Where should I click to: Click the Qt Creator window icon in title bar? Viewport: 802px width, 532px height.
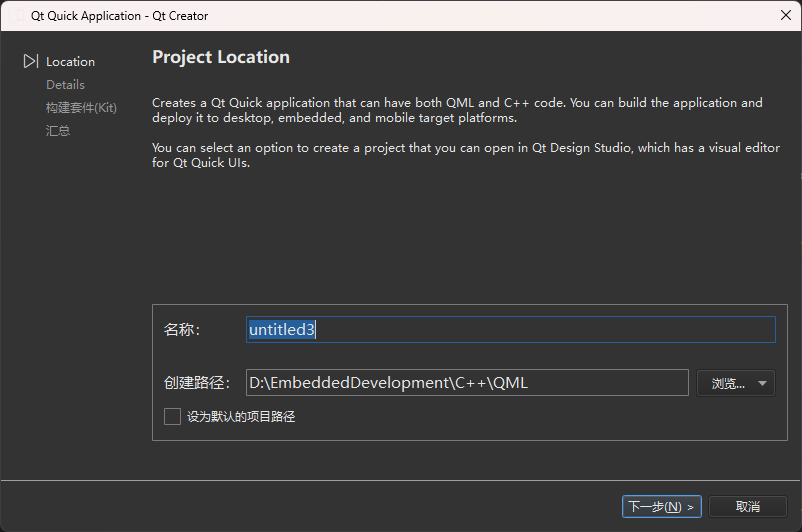click(x=16, y=15)
